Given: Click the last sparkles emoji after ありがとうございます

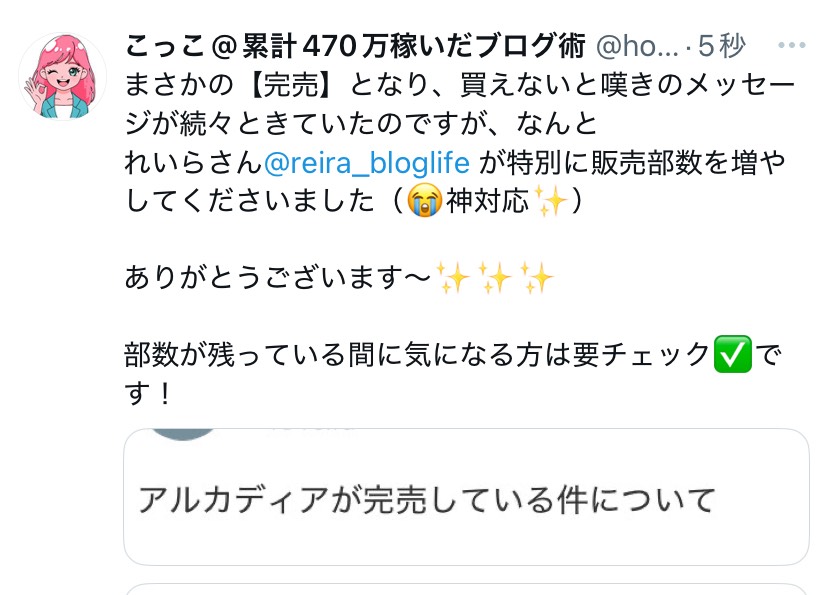Looking at the screenshot, I should pyautogui.click(x=537, y=278).
